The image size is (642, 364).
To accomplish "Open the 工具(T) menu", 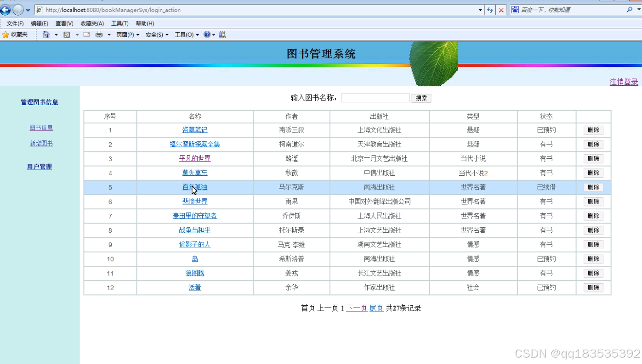I will [x=119, y=23].
